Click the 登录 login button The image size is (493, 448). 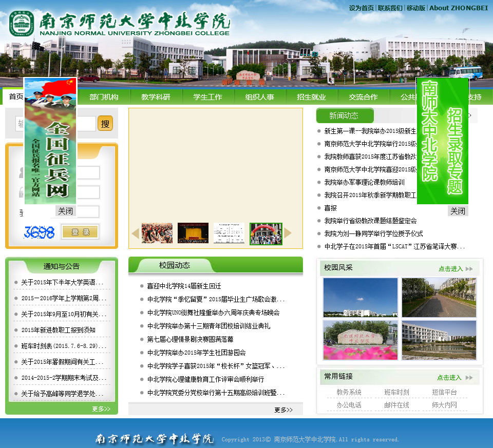(x=80, y=232)
